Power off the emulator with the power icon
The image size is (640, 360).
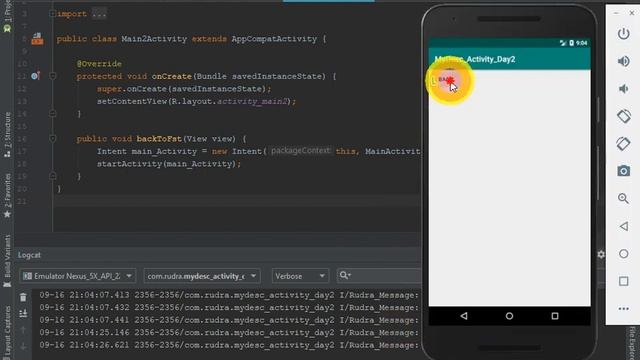[x=623, y=33]
